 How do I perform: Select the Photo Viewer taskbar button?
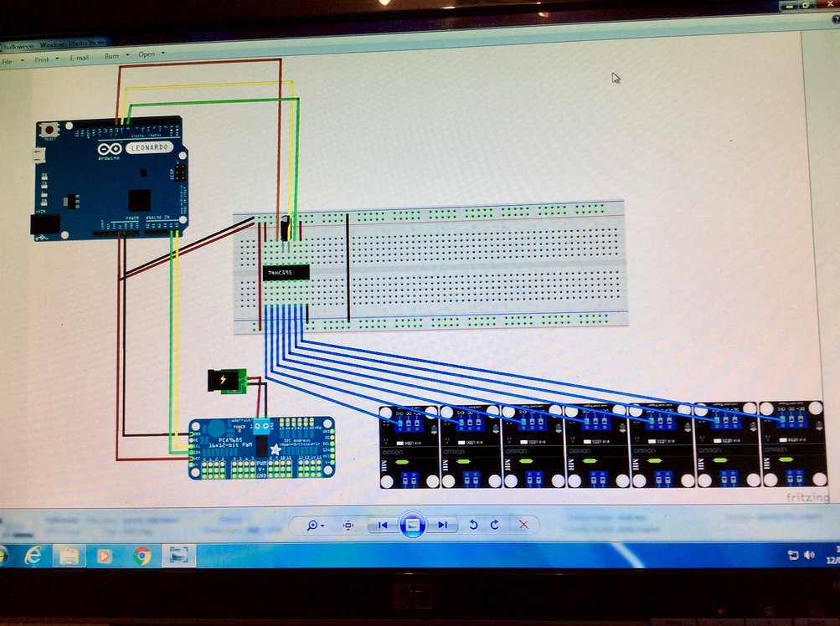click(x=179, y=555)
